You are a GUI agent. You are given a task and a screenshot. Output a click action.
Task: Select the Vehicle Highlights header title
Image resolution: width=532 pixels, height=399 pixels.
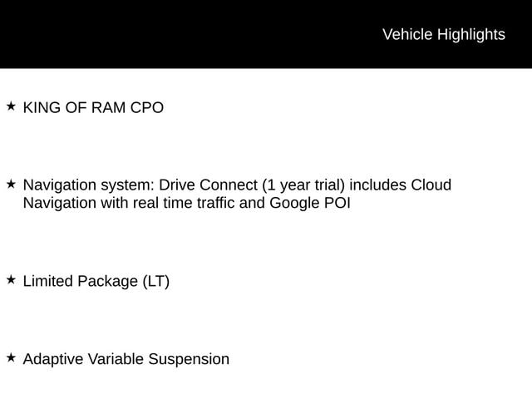click(x=444, y=35)
